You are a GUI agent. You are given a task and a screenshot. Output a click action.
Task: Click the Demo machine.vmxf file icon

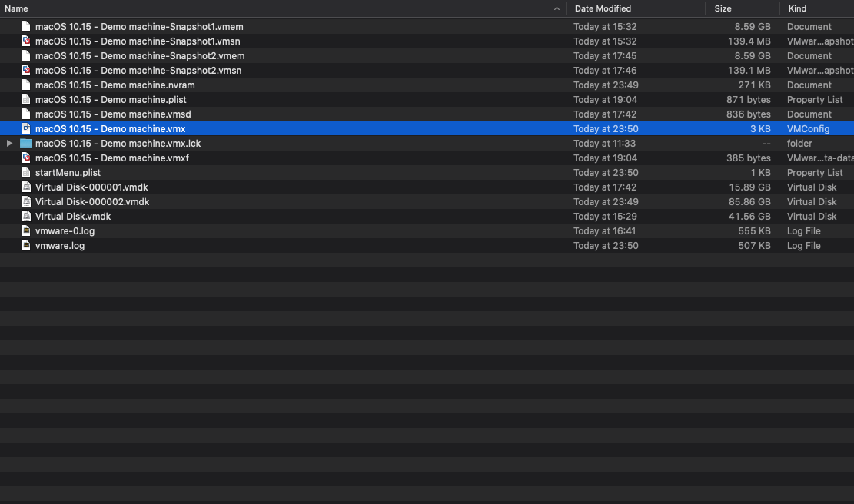(x=25, y=157)
